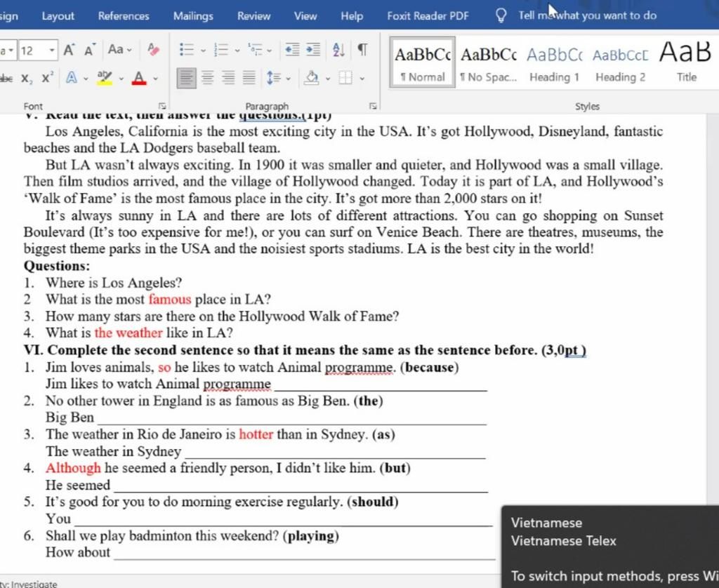Screen dimensions: 719x588
Task: Open the Review ribbon tab
Action: [x=253, y=16]
